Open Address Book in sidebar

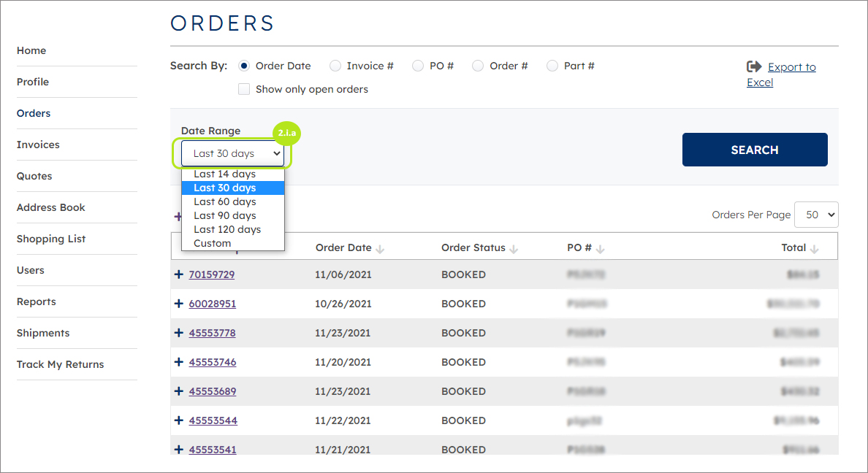[51, 207]
